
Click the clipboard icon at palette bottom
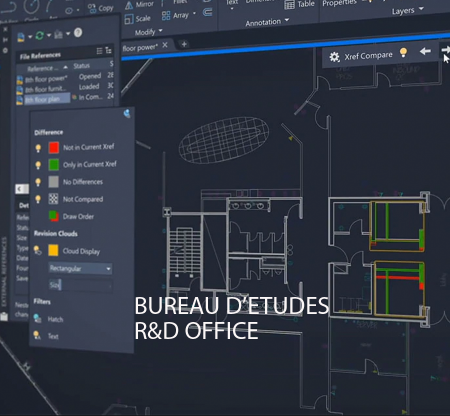[4, 316]
